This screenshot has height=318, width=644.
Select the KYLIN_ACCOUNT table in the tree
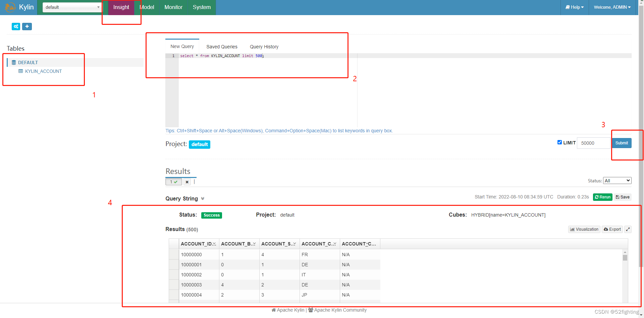(x=43, y=71)
